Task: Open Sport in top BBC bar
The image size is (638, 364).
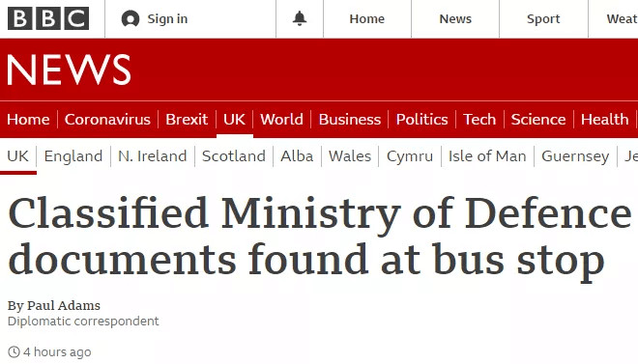Action: pos(543,19)
